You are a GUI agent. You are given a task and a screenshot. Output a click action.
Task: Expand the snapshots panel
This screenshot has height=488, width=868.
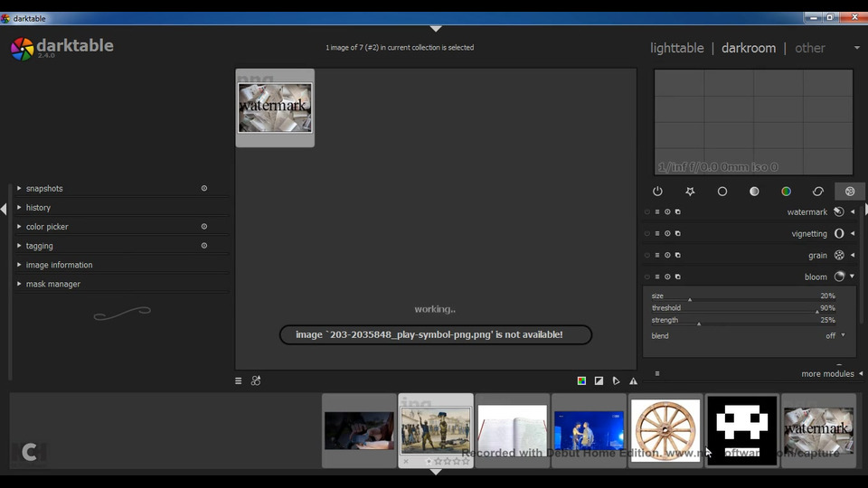coord(44,189)
